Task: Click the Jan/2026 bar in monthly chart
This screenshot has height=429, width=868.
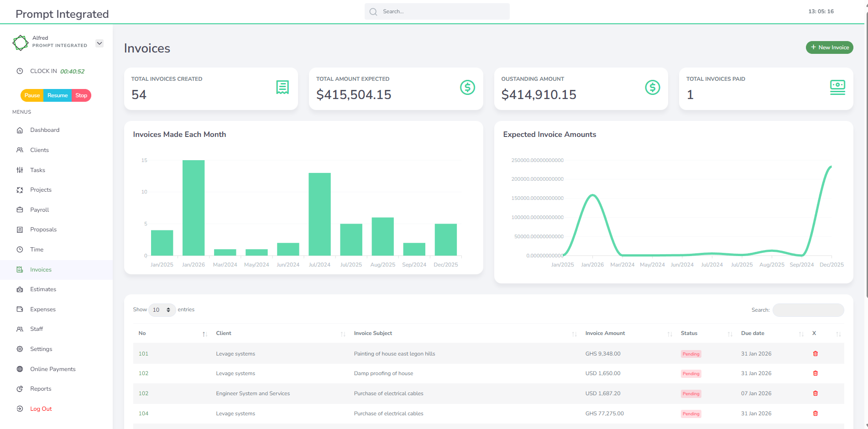Action: (x=193, y=208)
